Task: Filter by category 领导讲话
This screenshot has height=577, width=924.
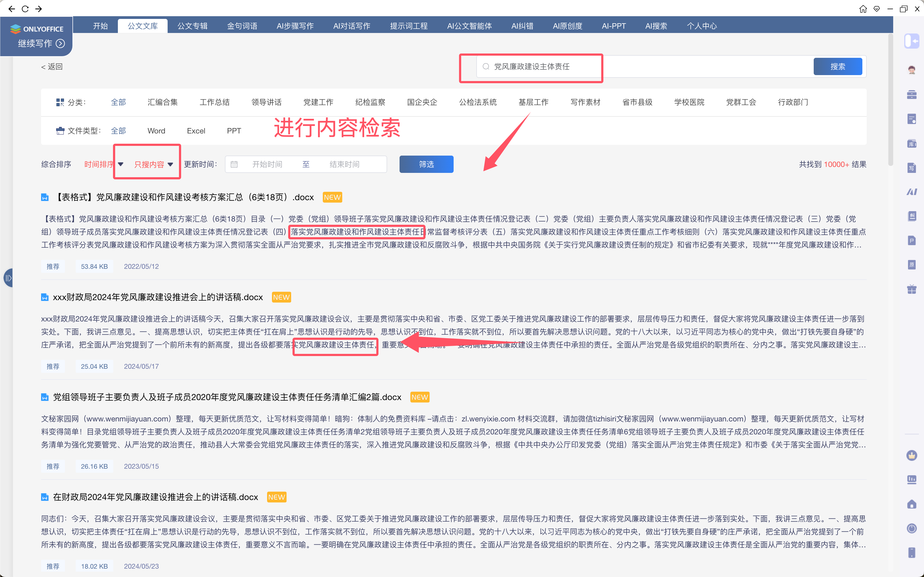Action: pyautogui.click(x=267, y=102)
